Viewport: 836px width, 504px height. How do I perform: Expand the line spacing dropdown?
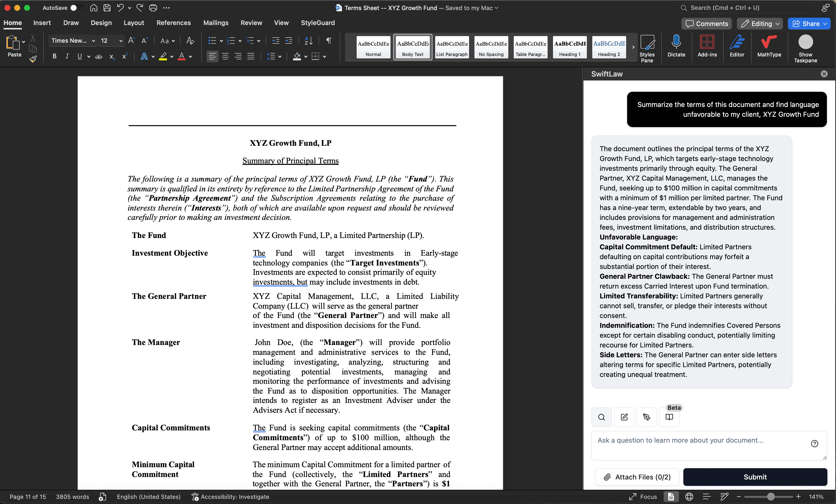(x=280, y=57)
